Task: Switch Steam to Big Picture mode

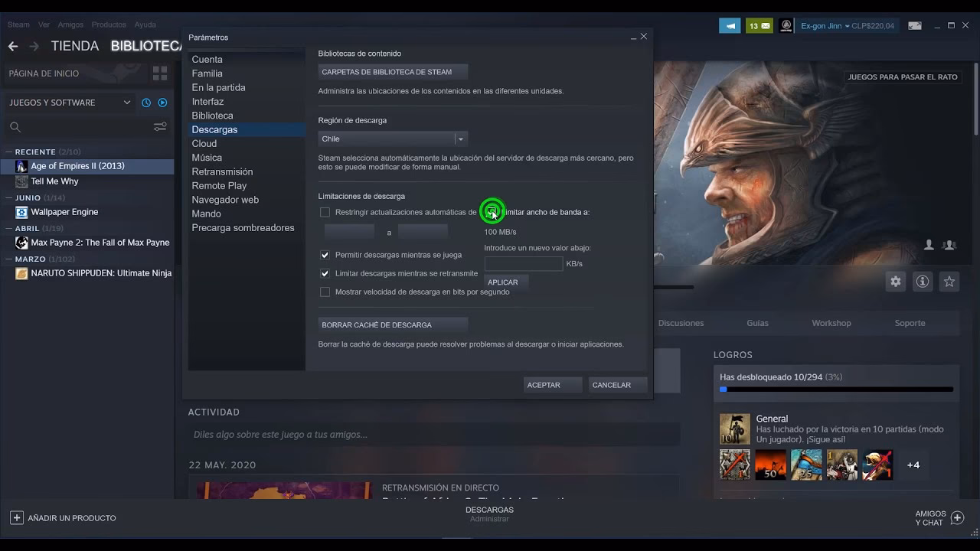Action: [x=915, y=25]
